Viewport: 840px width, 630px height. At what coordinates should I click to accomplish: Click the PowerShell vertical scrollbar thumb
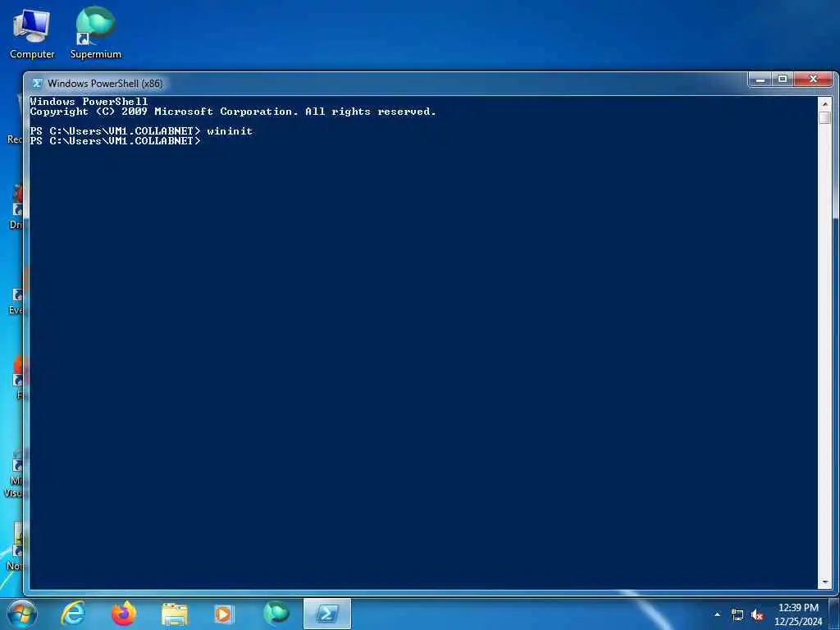pos(825,118)
